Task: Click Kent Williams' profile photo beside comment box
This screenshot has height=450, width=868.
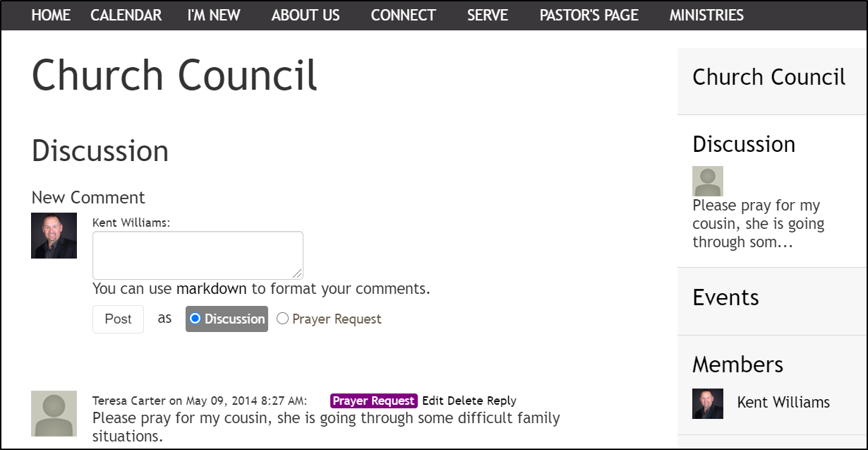Action: coord(54,235)
